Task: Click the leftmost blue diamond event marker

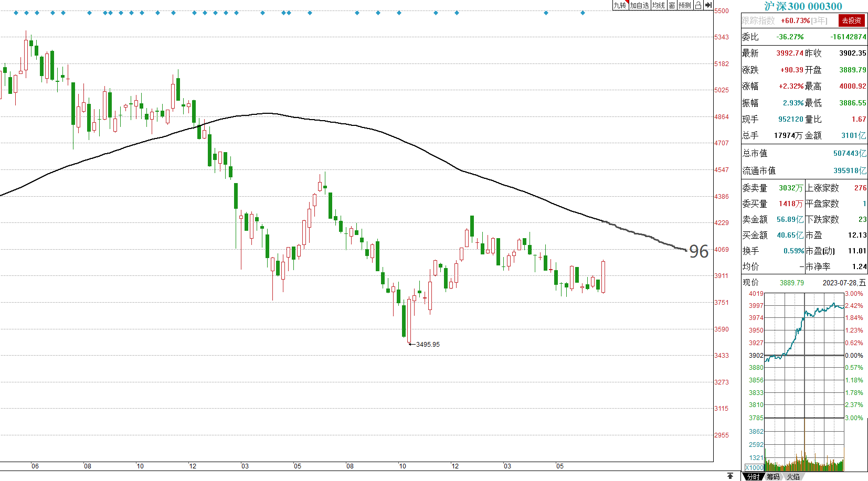Action: click(x=16, y=13)
